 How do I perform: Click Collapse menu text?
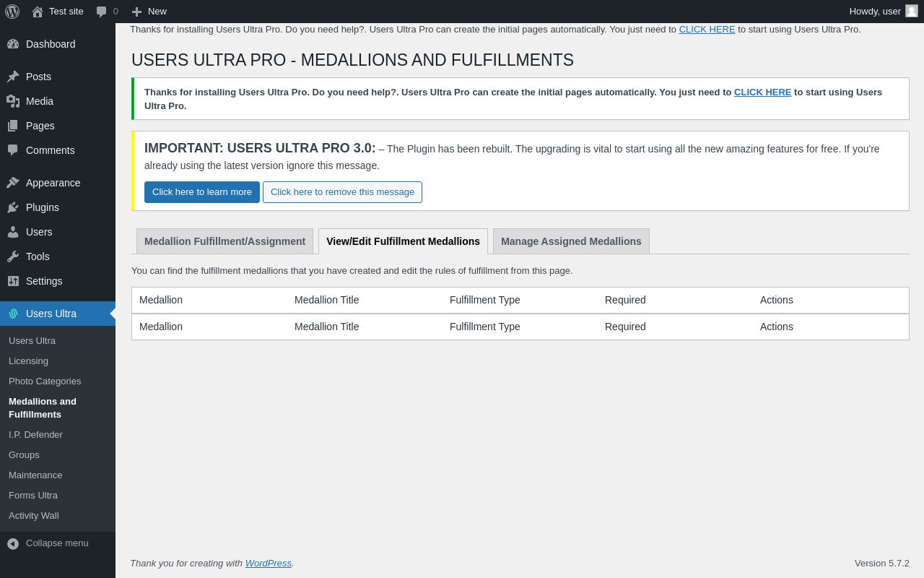coord(57,543)
